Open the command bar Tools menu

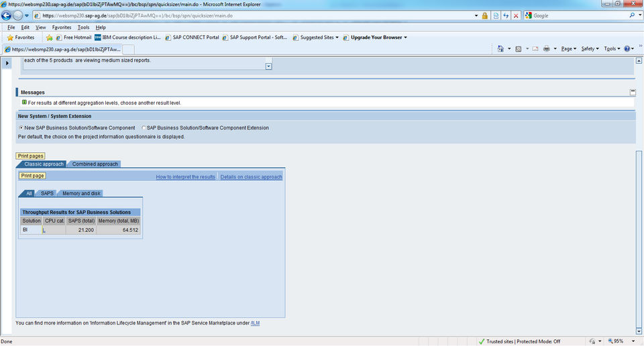[612, 49]
